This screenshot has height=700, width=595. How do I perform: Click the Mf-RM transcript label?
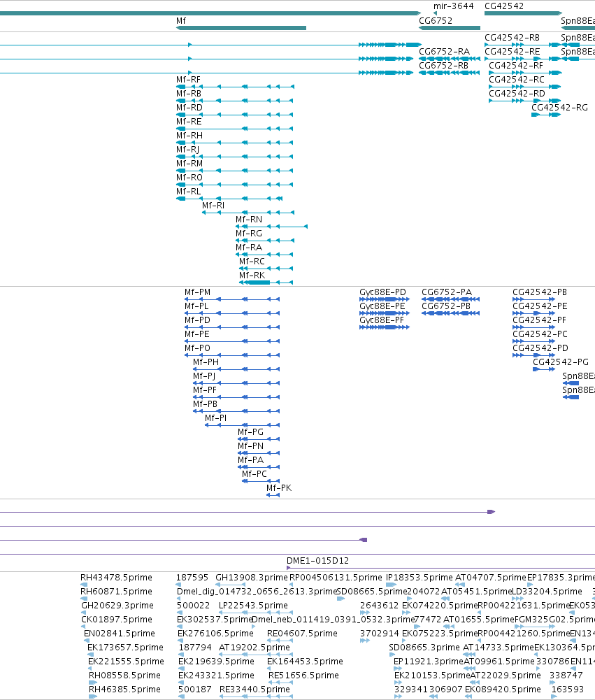point(189,164)
